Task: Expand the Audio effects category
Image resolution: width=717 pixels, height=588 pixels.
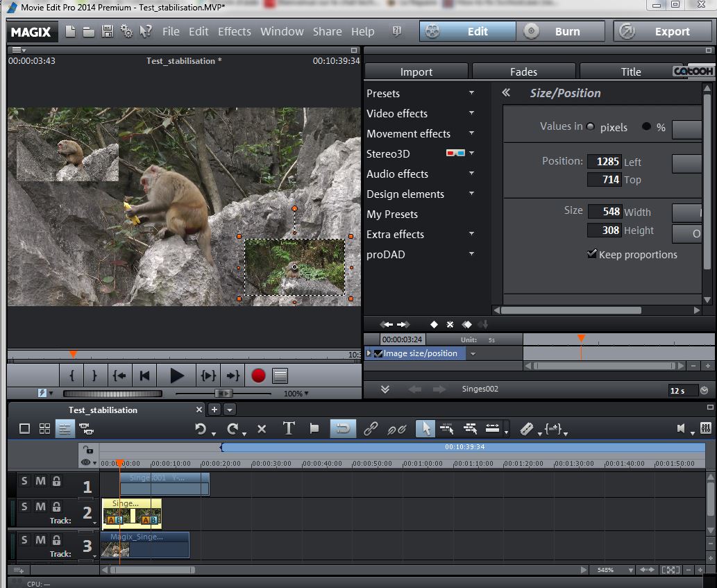Action: pyautogui.click(x=471, y=174)
